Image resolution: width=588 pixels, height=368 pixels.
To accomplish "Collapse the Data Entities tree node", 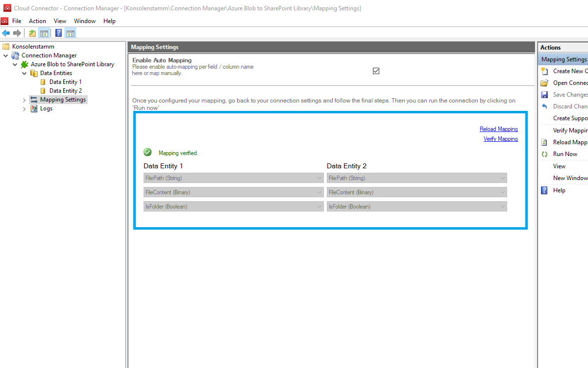I will (24, 73).
